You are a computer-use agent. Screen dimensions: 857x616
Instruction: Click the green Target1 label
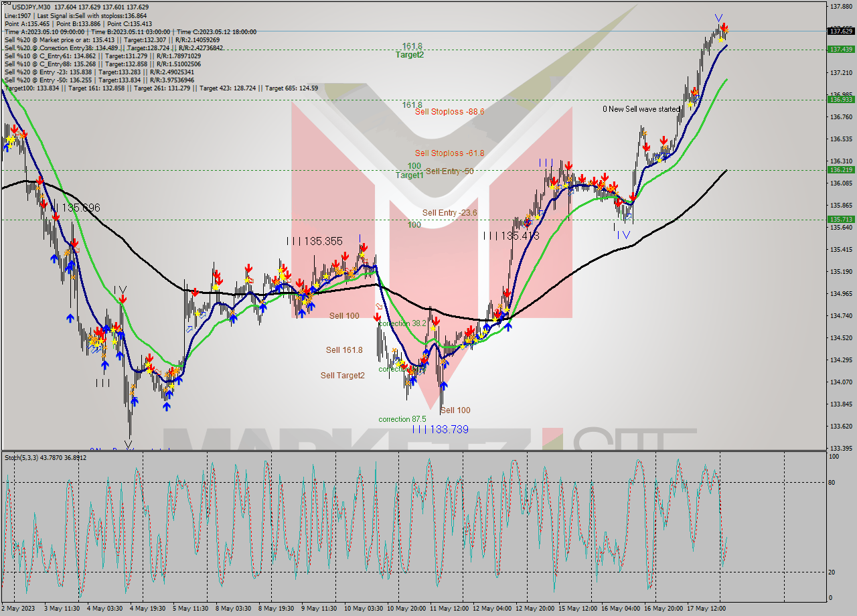[409, 175]
